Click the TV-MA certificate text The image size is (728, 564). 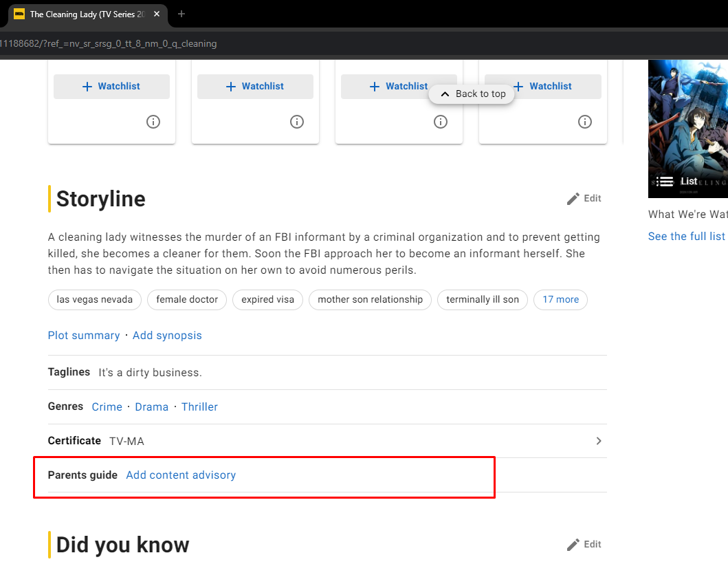[x=126, y=442]
